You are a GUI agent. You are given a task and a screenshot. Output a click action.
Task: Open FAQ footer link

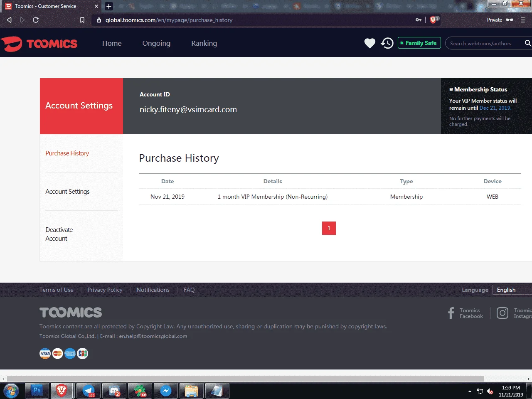[189, 290]
